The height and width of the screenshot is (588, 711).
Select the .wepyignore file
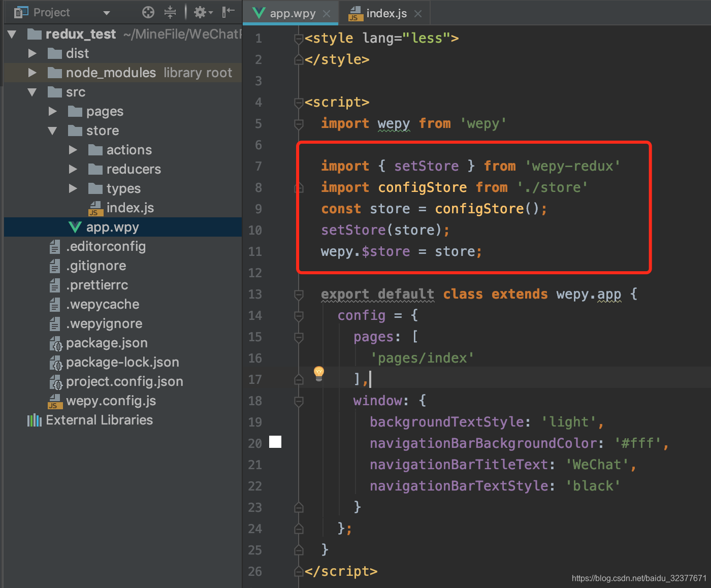click(x=104, y=323)
